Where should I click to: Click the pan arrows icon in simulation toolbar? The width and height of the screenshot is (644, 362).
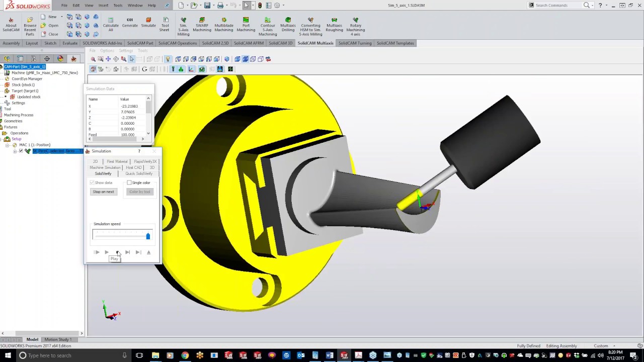click(108, 59)
